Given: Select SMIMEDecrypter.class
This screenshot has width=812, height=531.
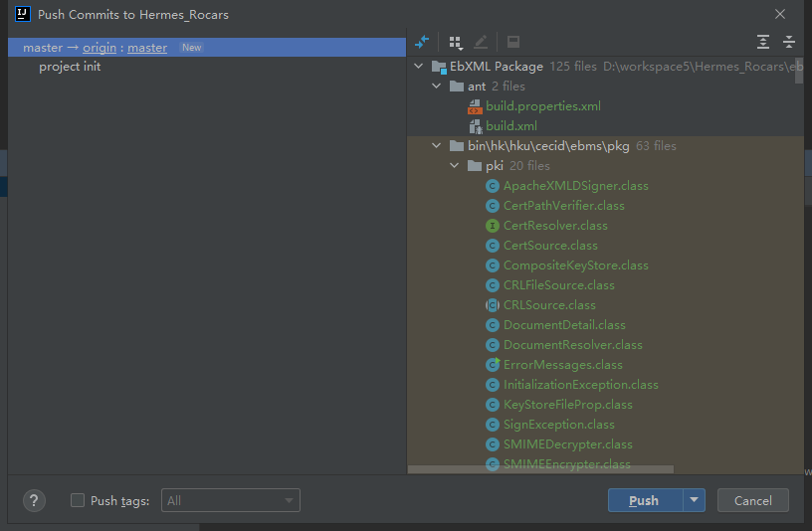Looking at the screenshot, I should (567, 444).
